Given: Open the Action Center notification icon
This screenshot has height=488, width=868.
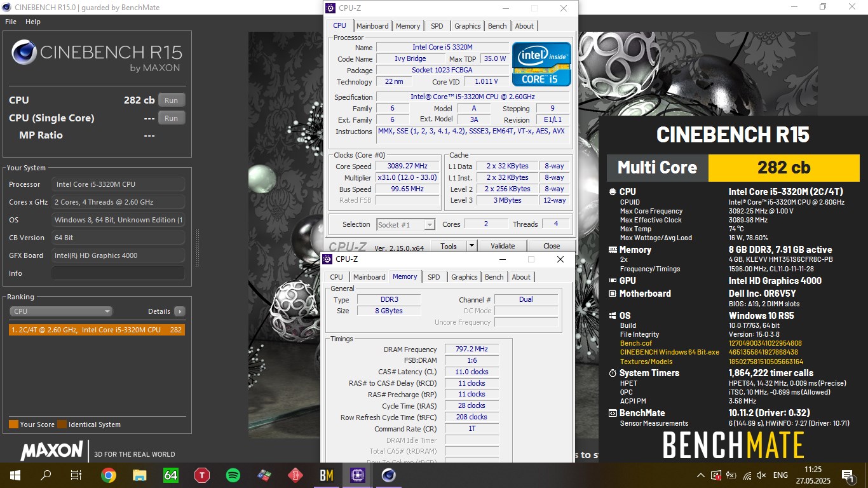Looking at the screenshot, I should 847,475.
